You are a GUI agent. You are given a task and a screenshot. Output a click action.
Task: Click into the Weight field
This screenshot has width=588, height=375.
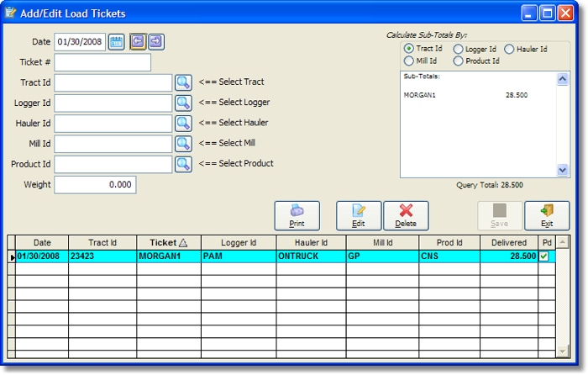point(95,185)
